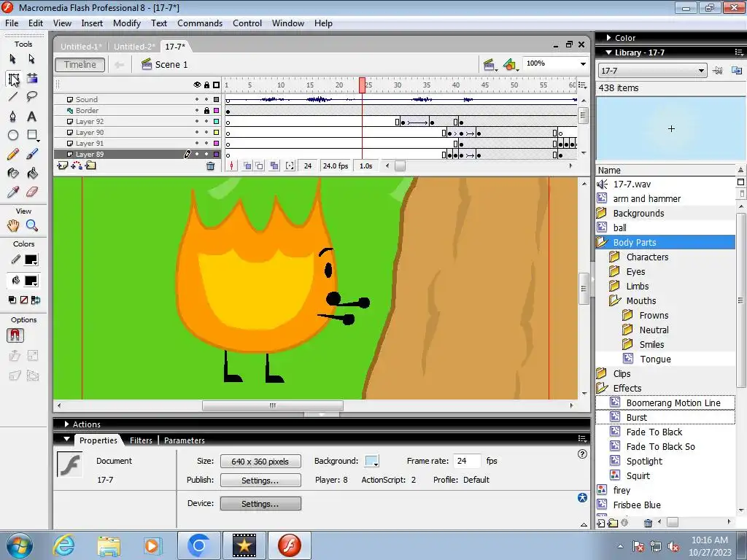Select the Rectangle tool

[x=32, y=135]
